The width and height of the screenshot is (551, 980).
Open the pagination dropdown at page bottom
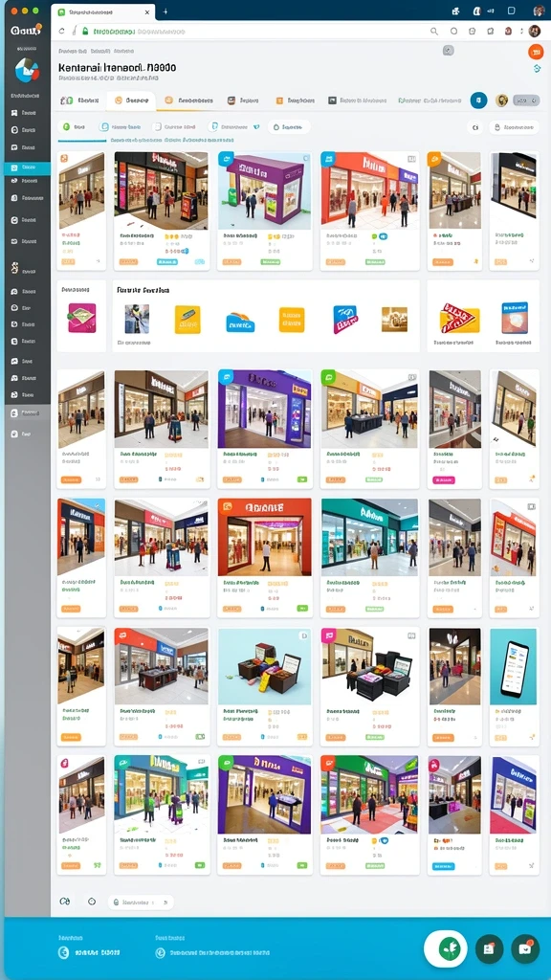click(x=141, y=902)
